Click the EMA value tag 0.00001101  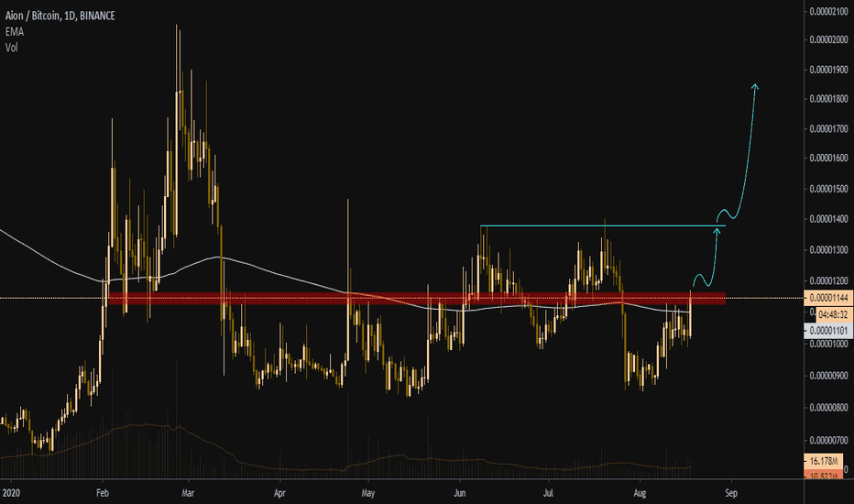[827, 331]
